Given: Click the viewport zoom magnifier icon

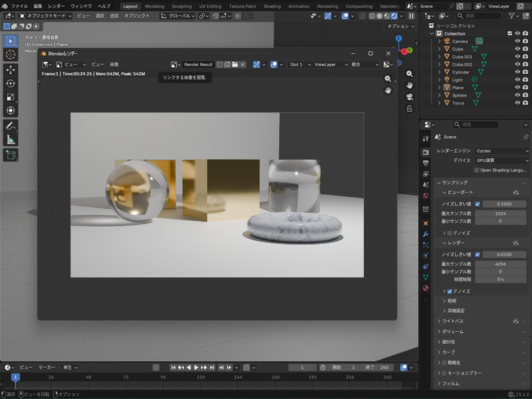Looking at the screenshot, I should pos(410,74).
